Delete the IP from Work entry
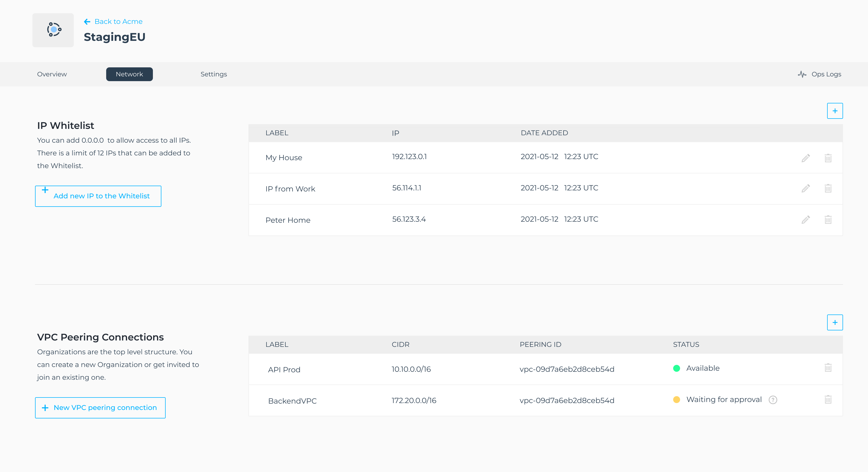The width and height of the screenshot is (868, 472). click(x=828, y=188)
